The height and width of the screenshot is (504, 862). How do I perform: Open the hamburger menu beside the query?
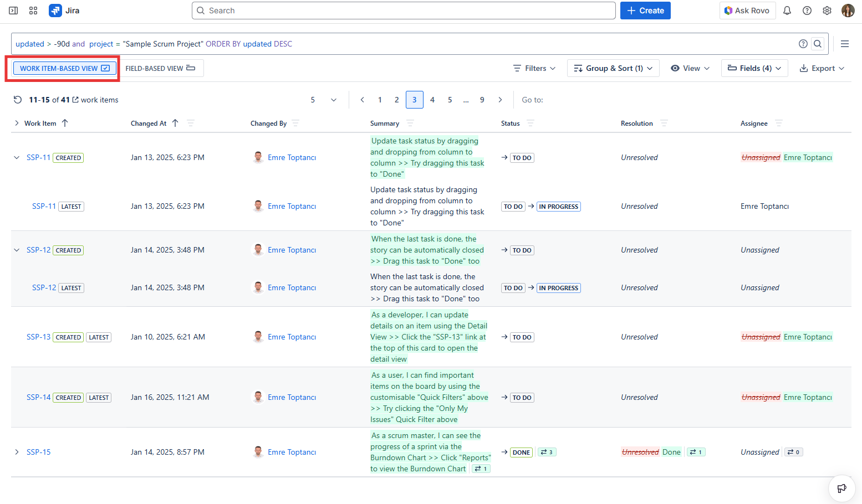[844, 44]
